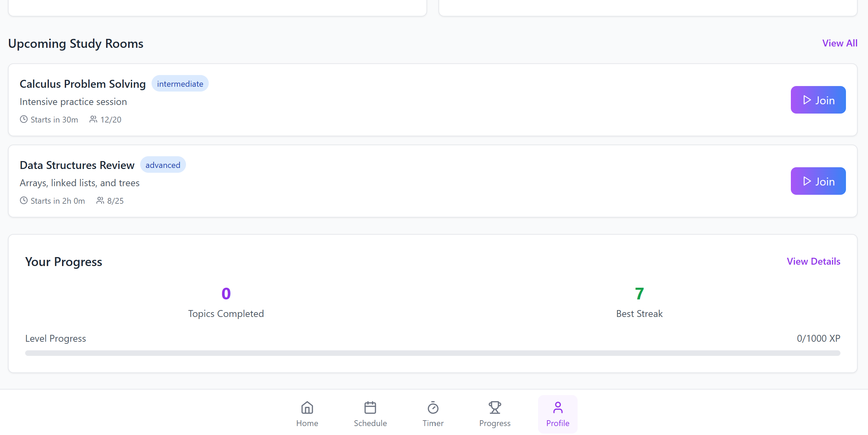Open the Timer stopwatch icon
This screenshot has width=868, height=435.
tap(433, 408)
